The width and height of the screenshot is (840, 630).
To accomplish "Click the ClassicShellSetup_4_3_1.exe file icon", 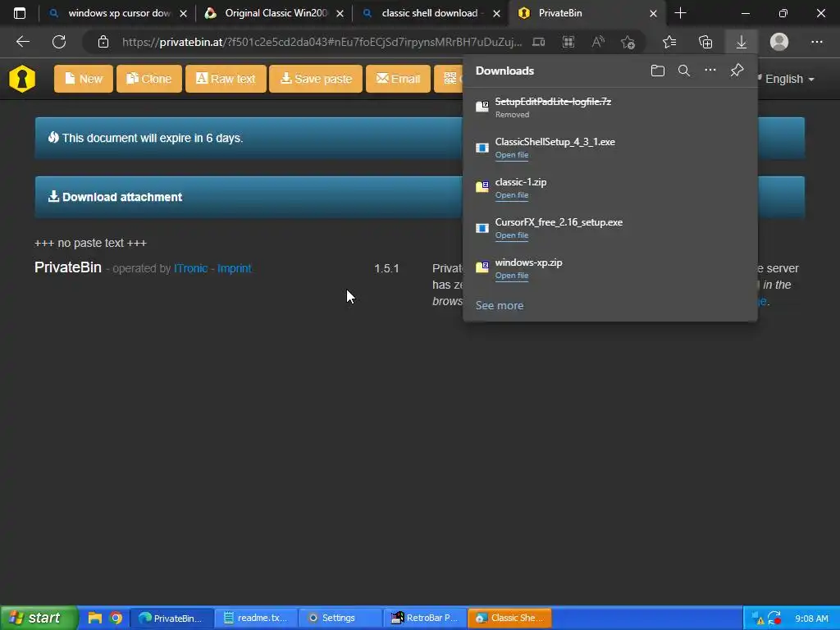I will (482, 148).
